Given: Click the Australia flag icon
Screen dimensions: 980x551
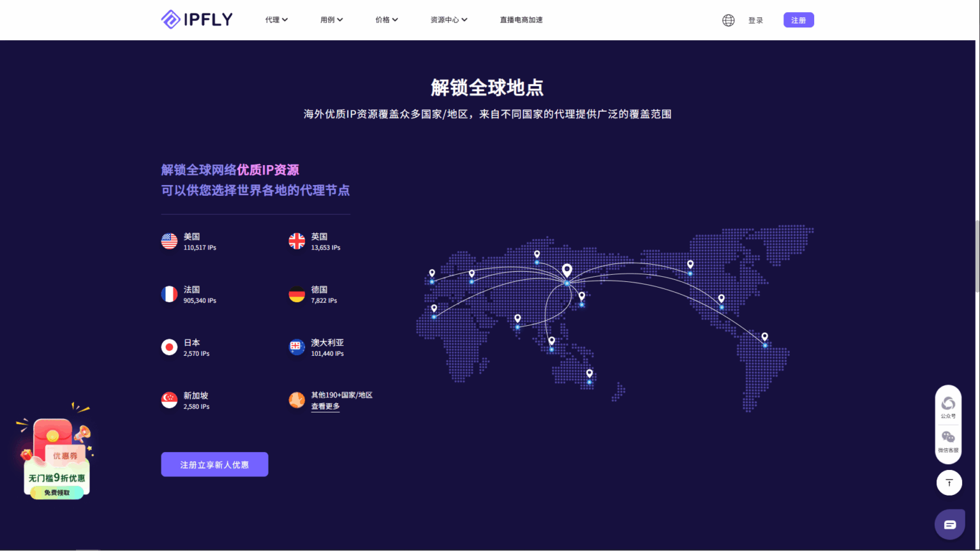Looking at the screenshot, I should 296,347.
